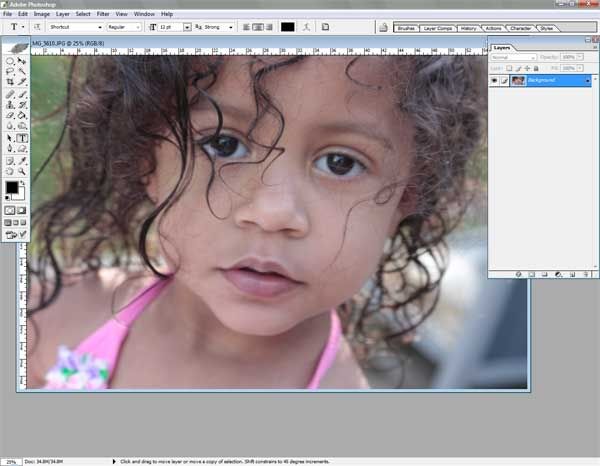Select the Hand tool
Viewport: 600px width, 466px height.
pos(10,171)
